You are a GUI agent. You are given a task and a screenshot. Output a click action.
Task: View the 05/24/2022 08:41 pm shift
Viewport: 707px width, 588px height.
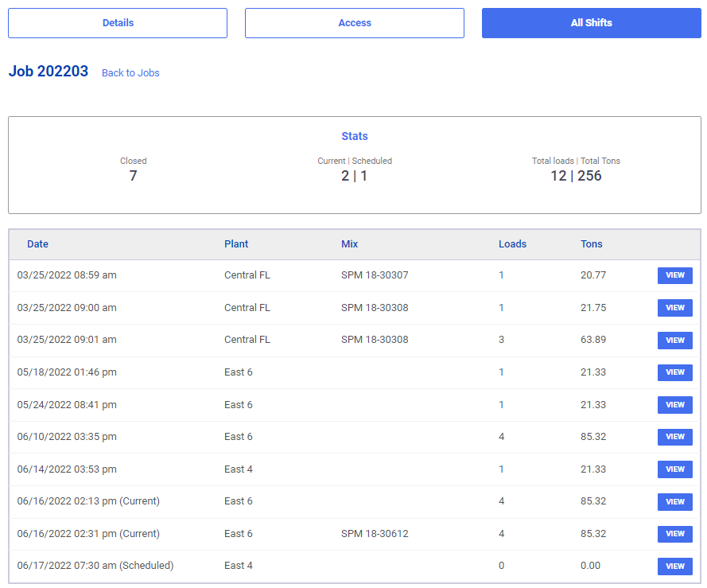coord(674,405)
